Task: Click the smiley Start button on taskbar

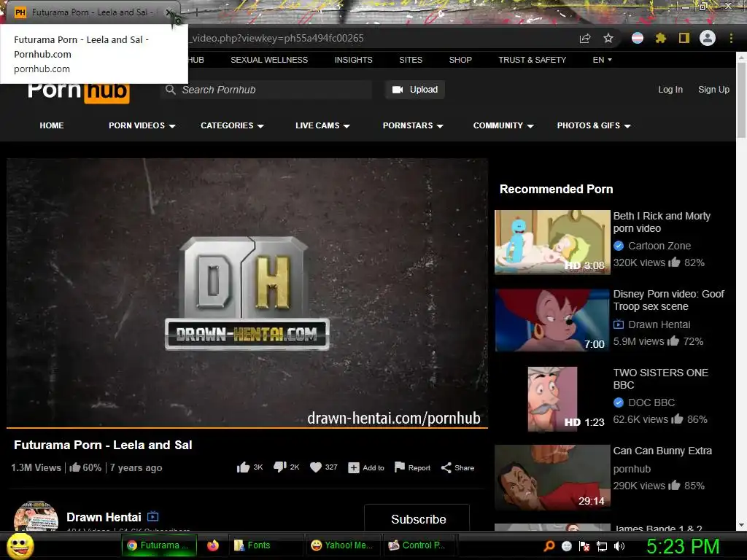Action: (20, 545)
